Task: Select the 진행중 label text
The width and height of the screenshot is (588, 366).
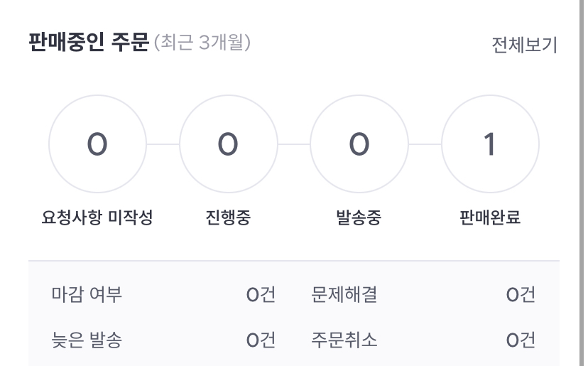Action: (x=228, y=217)
